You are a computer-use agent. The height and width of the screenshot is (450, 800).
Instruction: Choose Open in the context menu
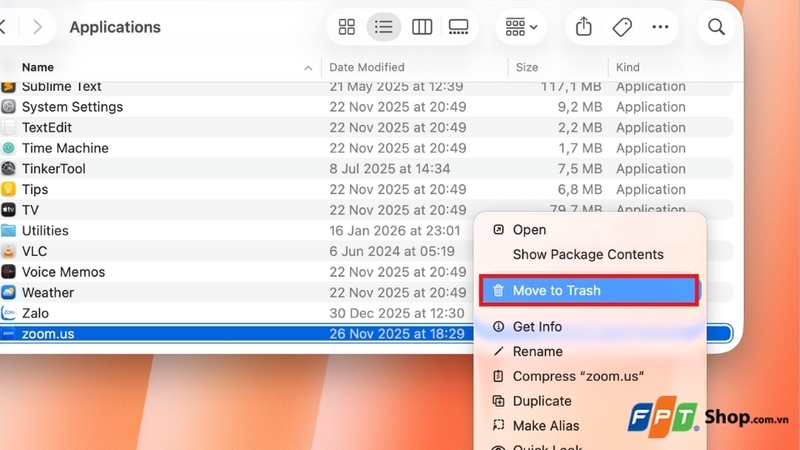(590, 230)
